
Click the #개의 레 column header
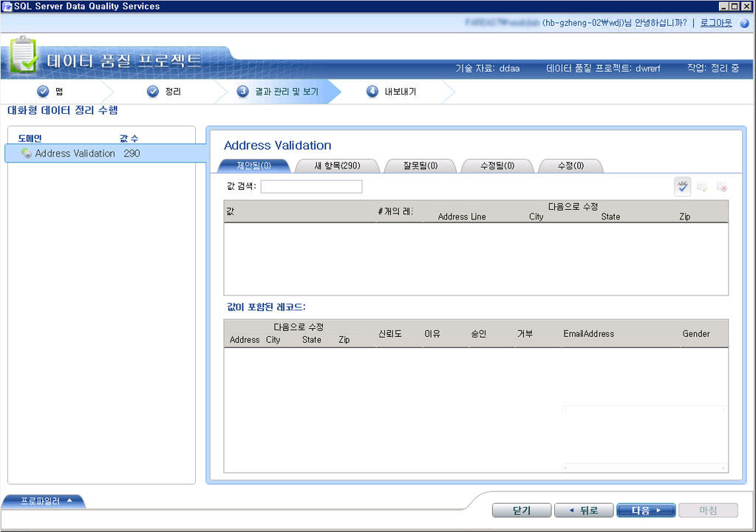[395, 211]
